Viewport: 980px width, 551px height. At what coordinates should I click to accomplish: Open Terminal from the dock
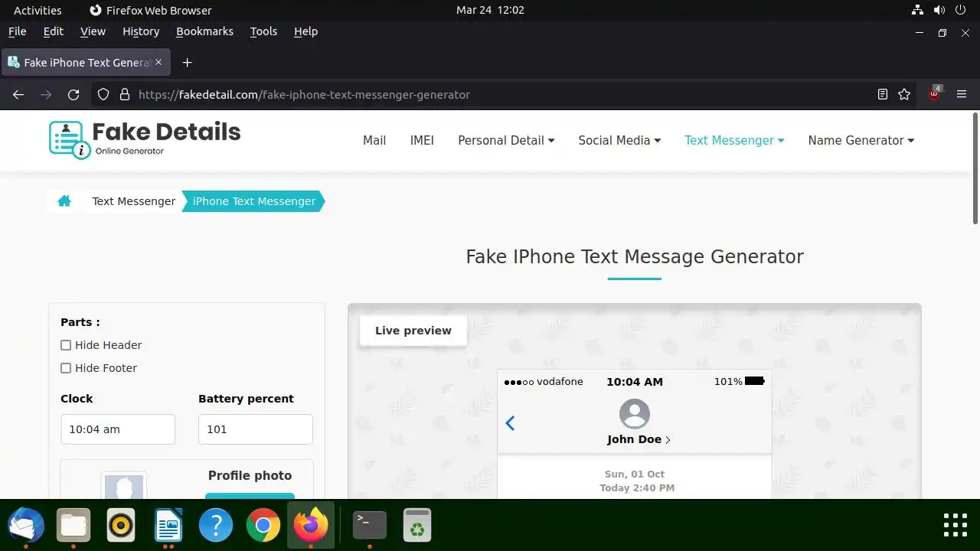pyautogui.click(x=370, y=526)
